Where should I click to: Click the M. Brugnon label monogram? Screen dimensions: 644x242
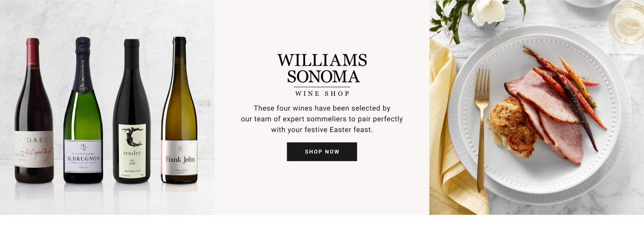point(83,147)
